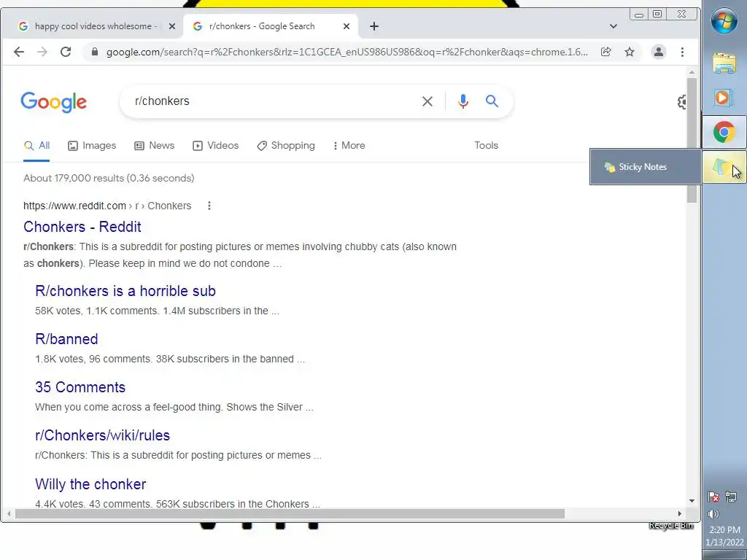The image size is (747, 560).
Task: Click the https://www.reddit.com breadcrumb URL
Action: tap(75, 206)
